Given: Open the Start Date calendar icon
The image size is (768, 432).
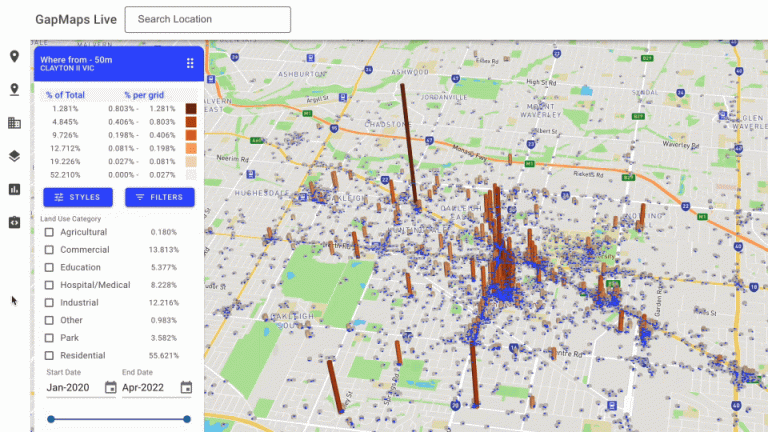Looking at the screenshot, I should point(110,388).
